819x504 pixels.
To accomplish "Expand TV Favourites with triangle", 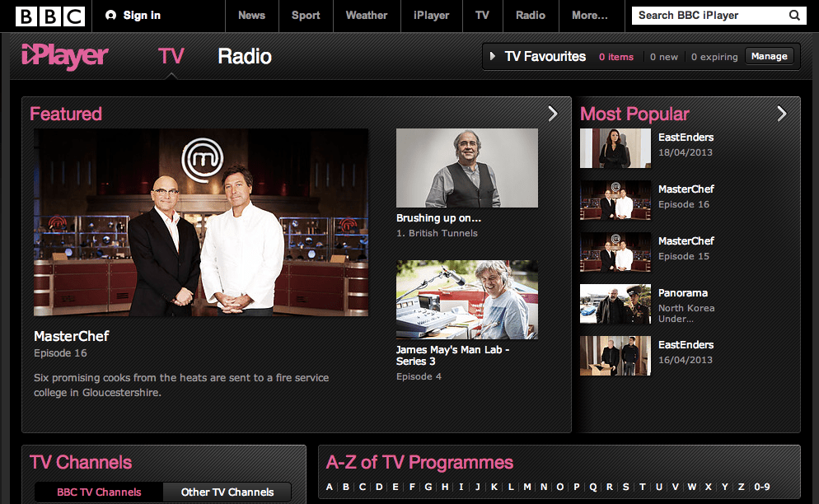I will (x=493, y=57).
